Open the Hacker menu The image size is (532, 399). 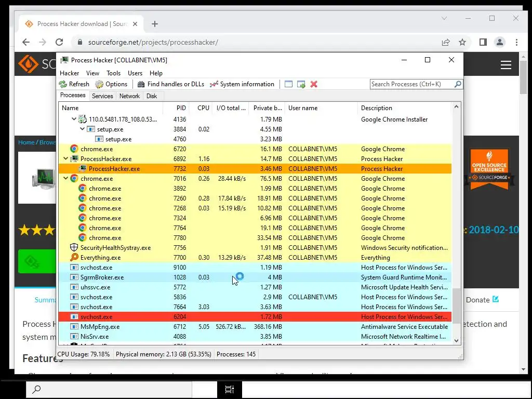[69, 73]
